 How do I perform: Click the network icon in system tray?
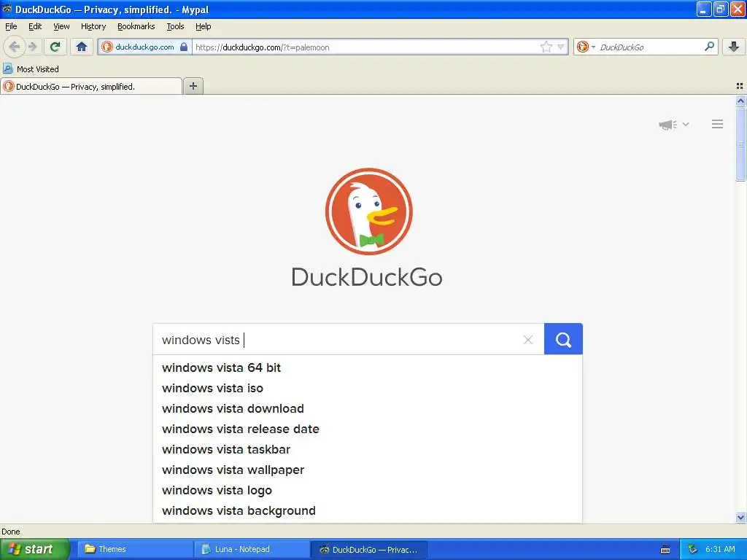[692, 549]
